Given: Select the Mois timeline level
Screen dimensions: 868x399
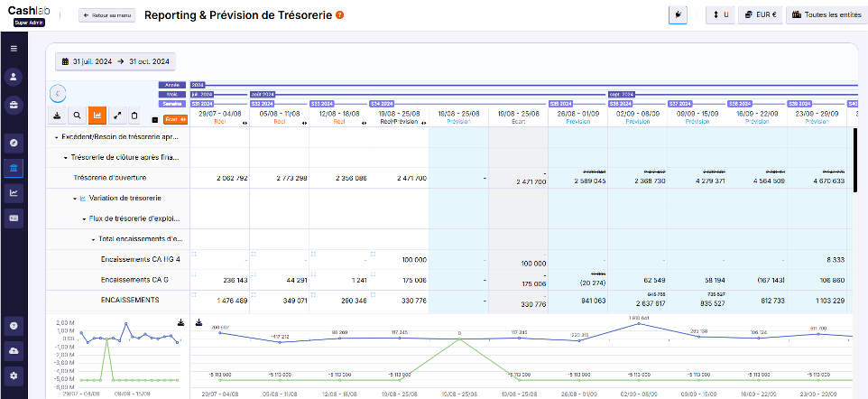Looking at the screenshot, I should [172, 95].
